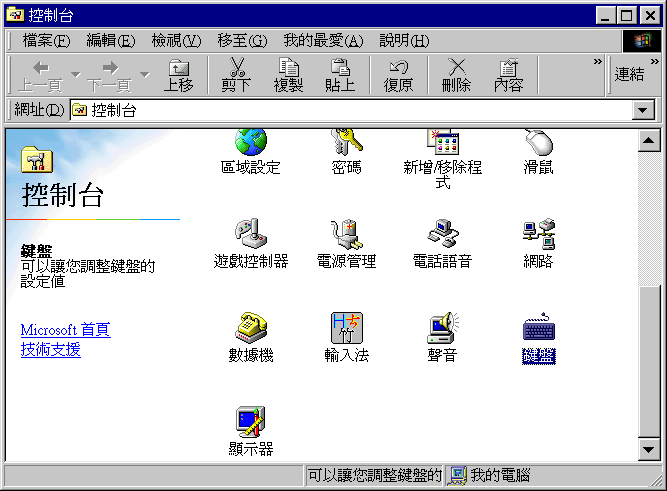Click the 上移 (Up) toolbar button
Viewport: 667px width, 491px height.
178,75
